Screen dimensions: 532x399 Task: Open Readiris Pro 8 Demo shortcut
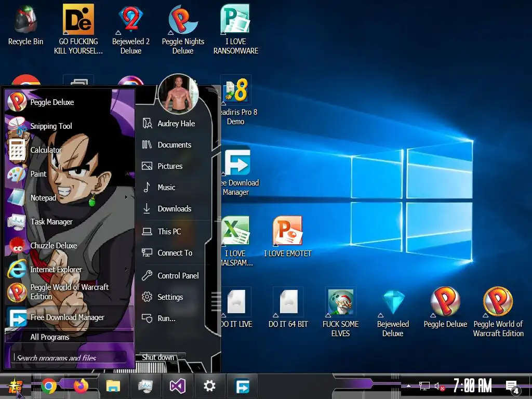tap(237, 100)
